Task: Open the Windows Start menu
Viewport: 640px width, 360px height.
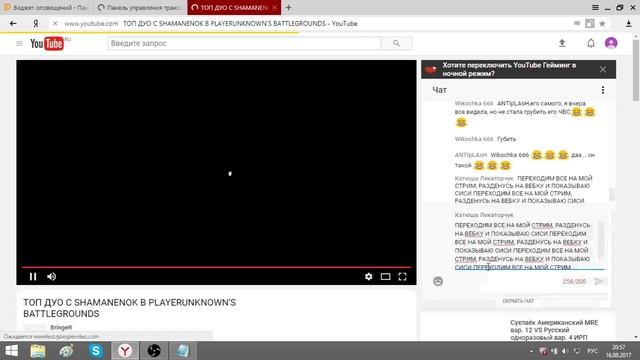Action: click(11, 351)
